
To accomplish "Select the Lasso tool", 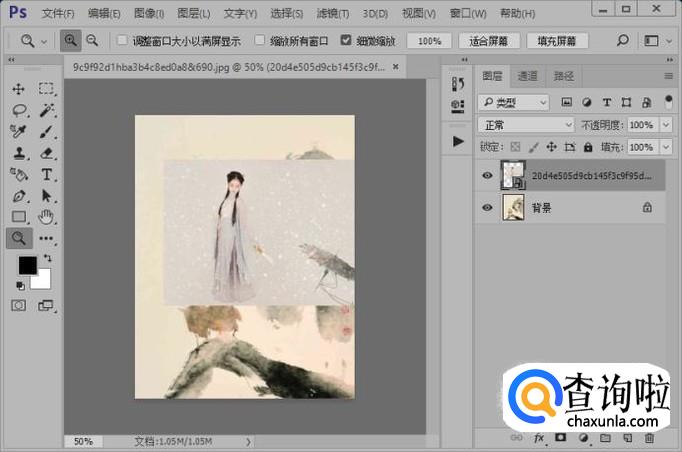I will coord(19,110).
